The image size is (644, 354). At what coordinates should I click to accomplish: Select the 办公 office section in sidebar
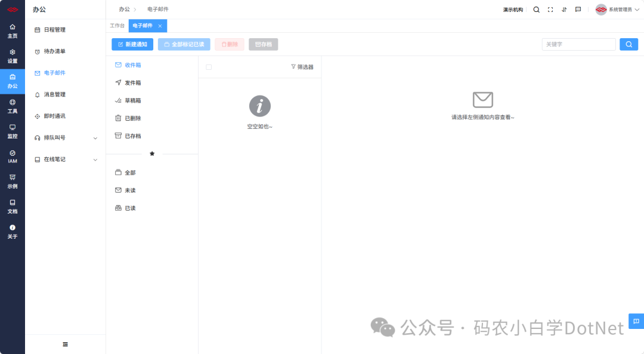pos(13,81)
